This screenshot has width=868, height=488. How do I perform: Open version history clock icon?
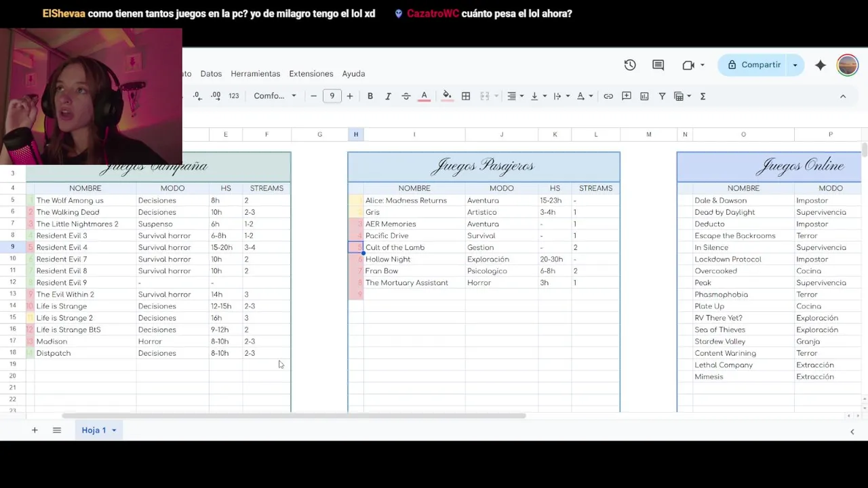click(630, 65)
